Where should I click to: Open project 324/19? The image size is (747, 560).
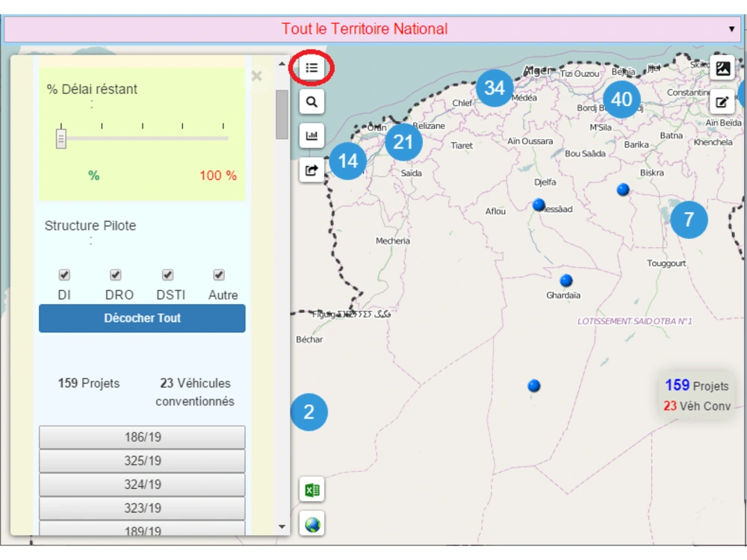[142, 485]
